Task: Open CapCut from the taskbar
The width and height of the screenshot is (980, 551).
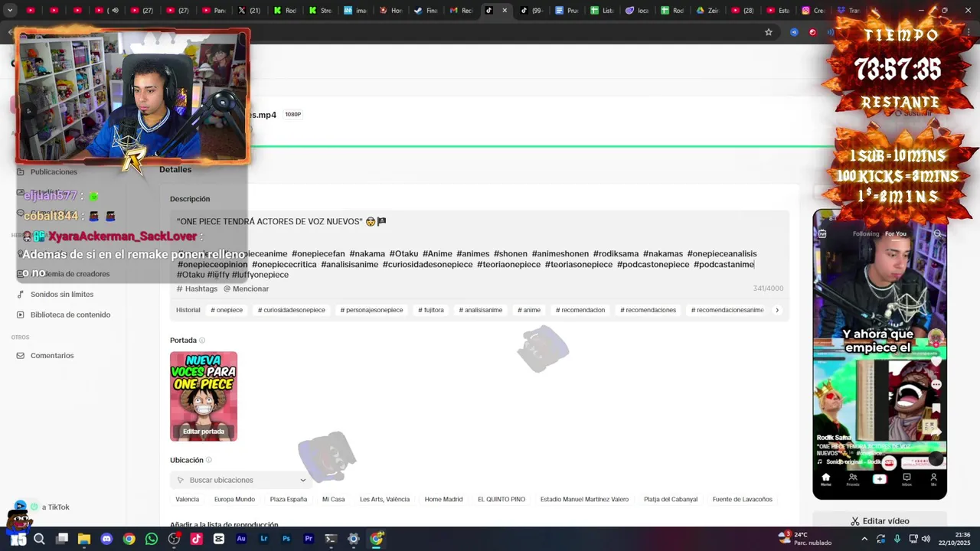Action: (219, 539)
